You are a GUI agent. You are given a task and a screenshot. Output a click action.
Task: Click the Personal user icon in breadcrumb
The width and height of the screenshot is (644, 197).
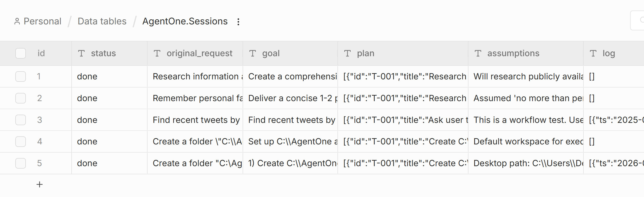click(17, 22)
